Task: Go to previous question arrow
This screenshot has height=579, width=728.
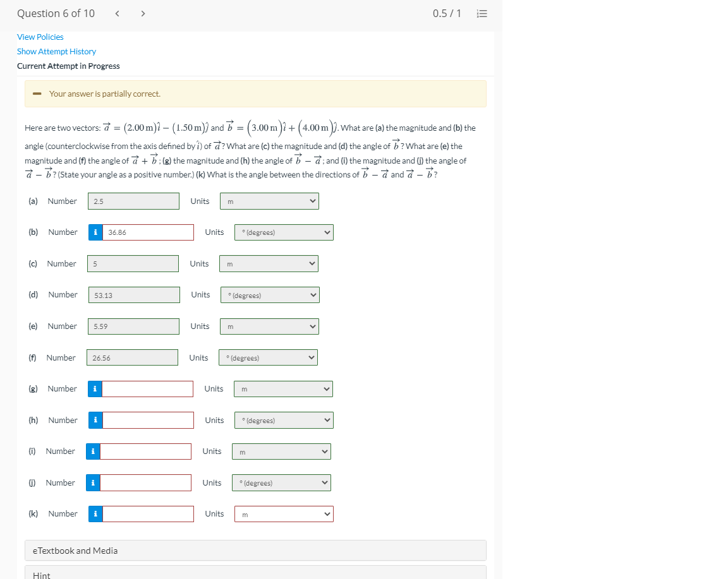Action: (x=117, y=13)
